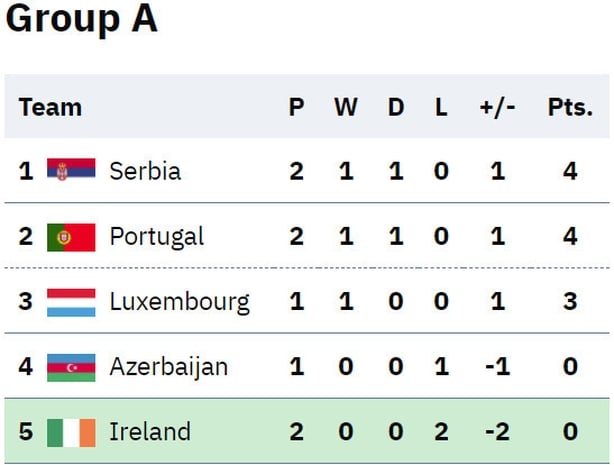Open the Serbia team link

point(145,171)
